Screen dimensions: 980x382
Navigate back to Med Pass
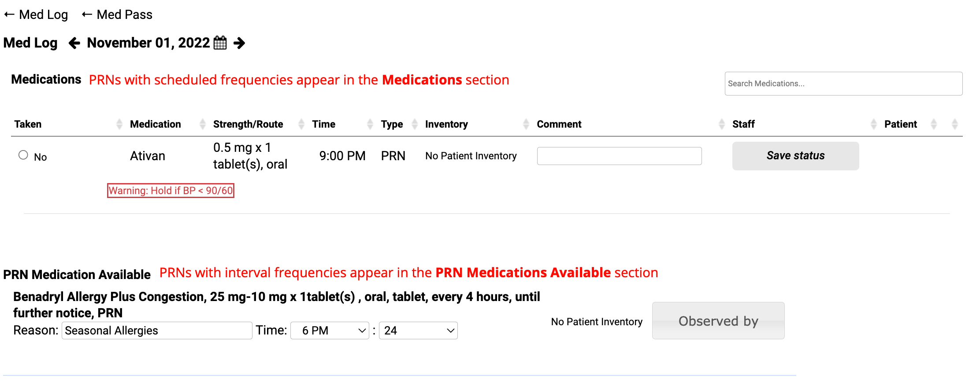[117, 15]
